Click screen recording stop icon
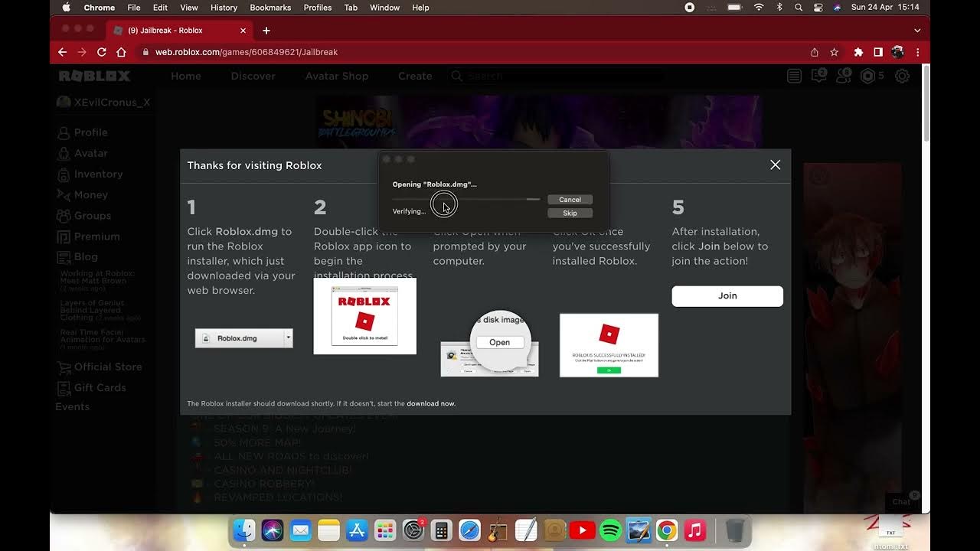 [690, 8]
